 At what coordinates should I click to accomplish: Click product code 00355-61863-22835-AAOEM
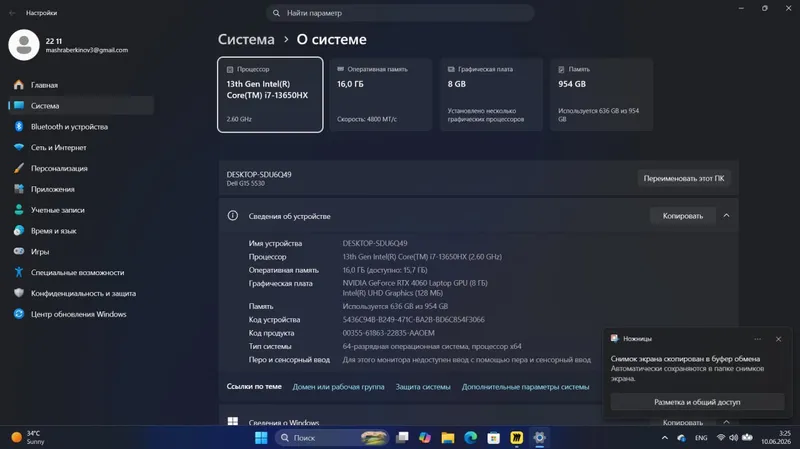[389, 333]
